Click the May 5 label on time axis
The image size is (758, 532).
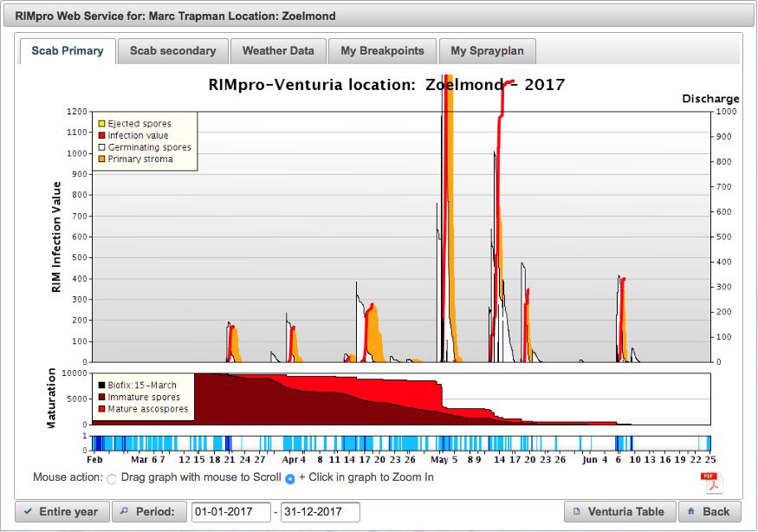tap(444, 459)
